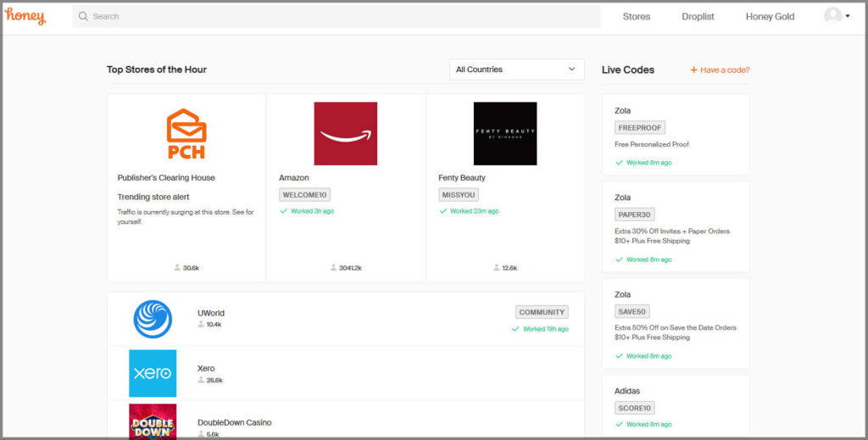The height and width of the screenshot is (440, 868).
Task: Copy the WELCOME10 Amazon code
Action: click(304, 195)
